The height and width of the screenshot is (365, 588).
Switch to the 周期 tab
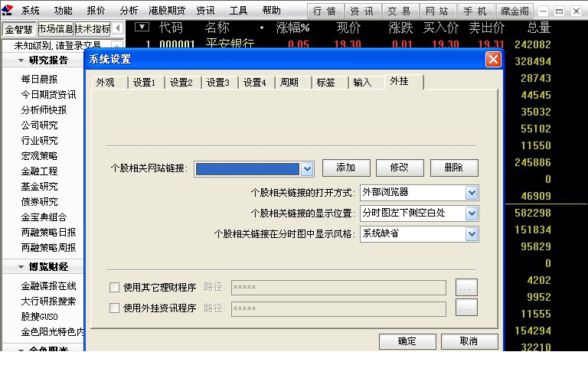tap(293, 82)
